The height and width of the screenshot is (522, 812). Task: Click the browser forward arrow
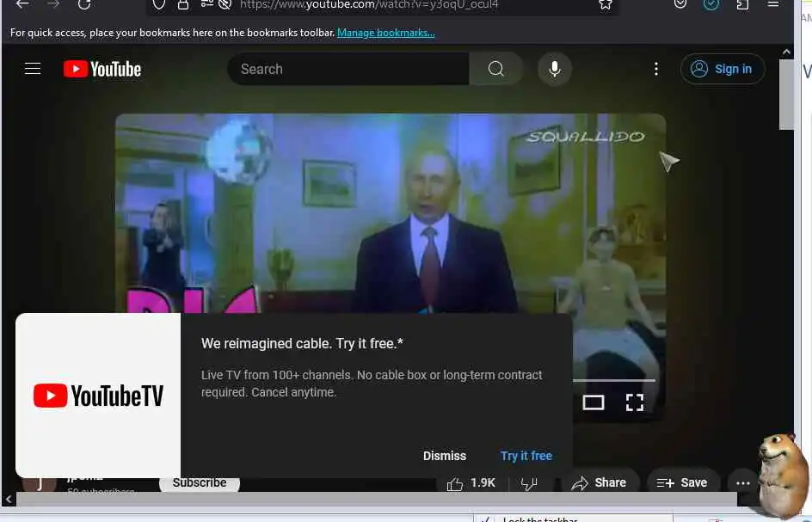53,4
